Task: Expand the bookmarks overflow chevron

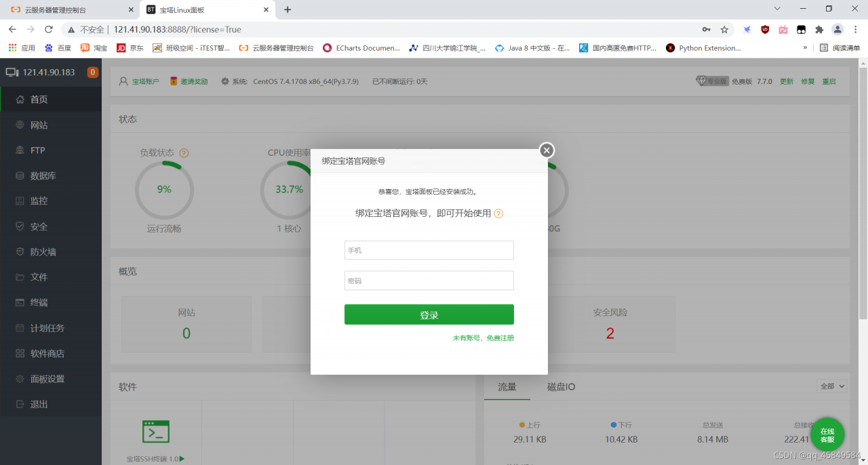Action: coord(805,48)
